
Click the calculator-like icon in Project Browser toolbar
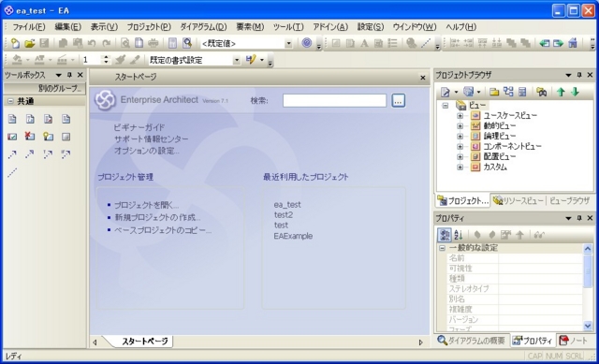pyautogui.click(x=522, y=92)
